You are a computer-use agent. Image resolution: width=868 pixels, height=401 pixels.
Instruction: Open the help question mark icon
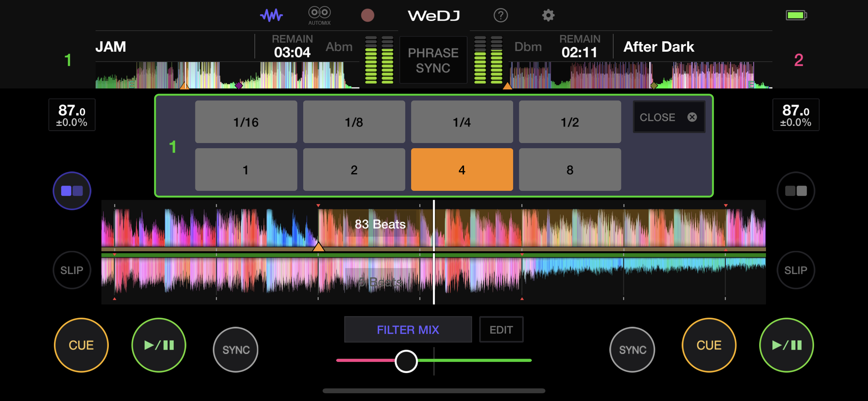(501, 15)
